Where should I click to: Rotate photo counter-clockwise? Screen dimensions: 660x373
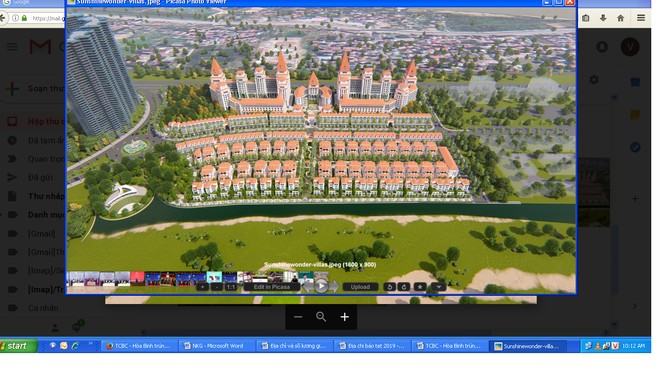tap(389, 287)
